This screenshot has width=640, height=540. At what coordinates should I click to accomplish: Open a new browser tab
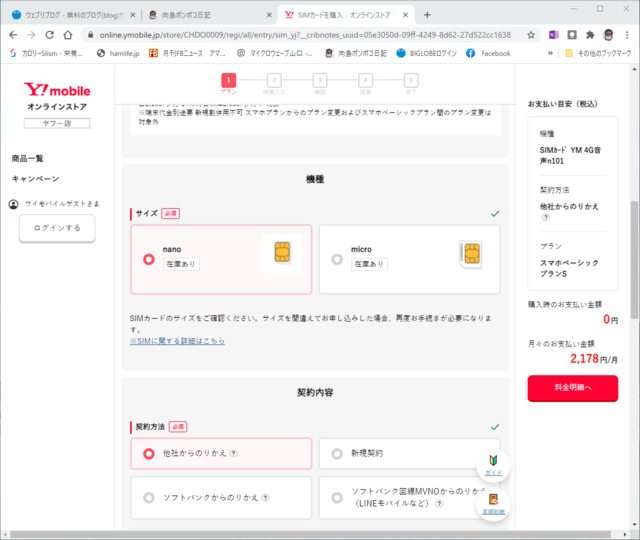(x=427, y=15)
